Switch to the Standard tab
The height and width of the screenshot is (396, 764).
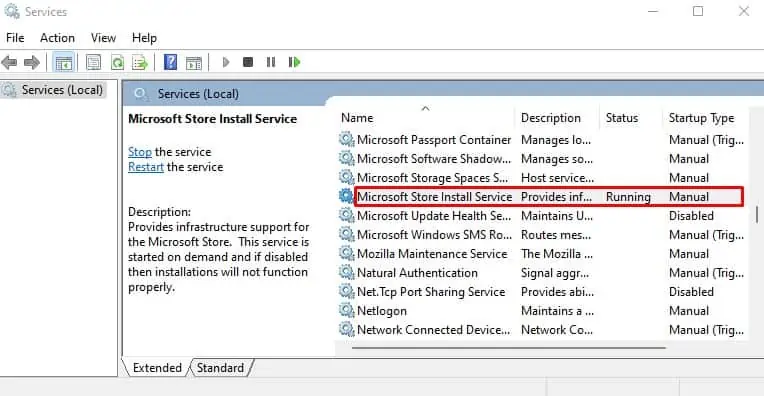tap(220, 368)
